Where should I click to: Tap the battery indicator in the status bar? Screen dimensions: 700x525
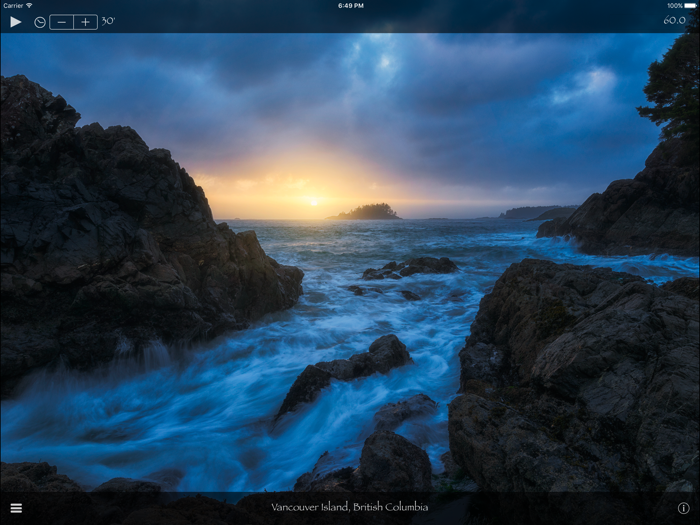690,5
